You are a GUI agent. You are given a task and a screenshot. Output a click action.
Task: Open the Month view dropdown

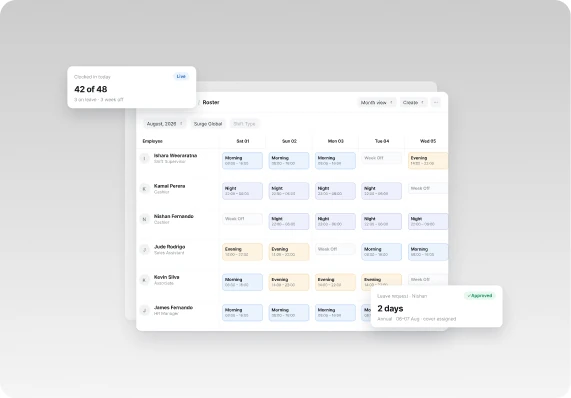click(377, 103)
